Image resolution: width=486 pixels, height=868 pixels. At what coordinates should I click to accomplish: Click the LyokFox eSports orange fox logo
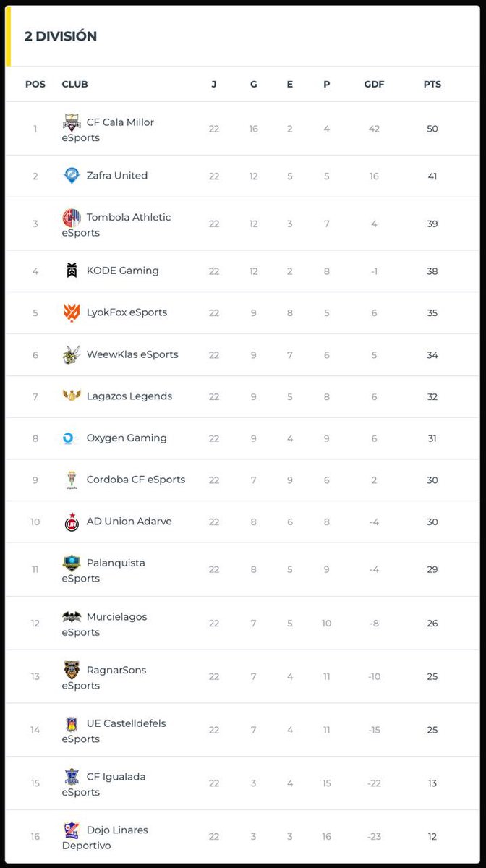[72, 312]
